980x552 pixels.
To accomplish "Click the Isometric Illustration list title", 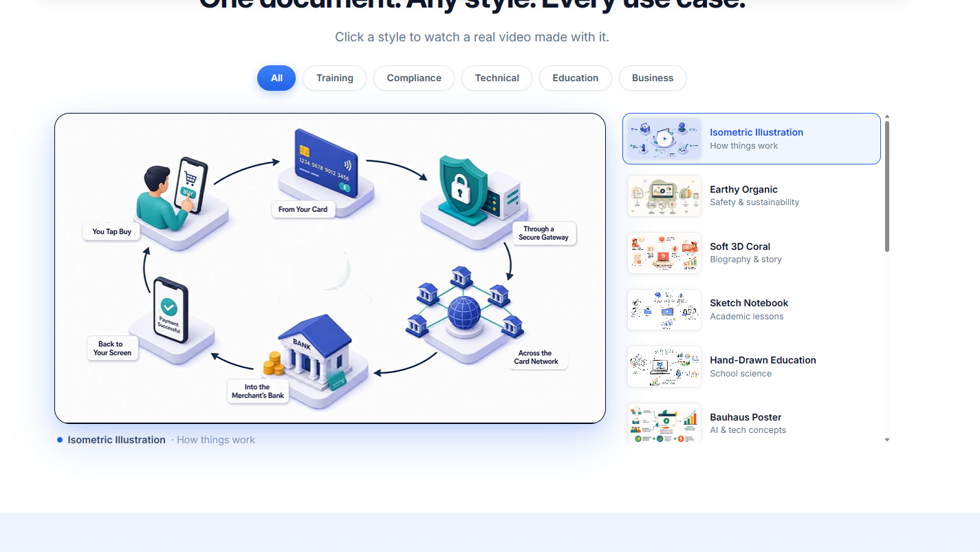I will click(x=756, y=132).
